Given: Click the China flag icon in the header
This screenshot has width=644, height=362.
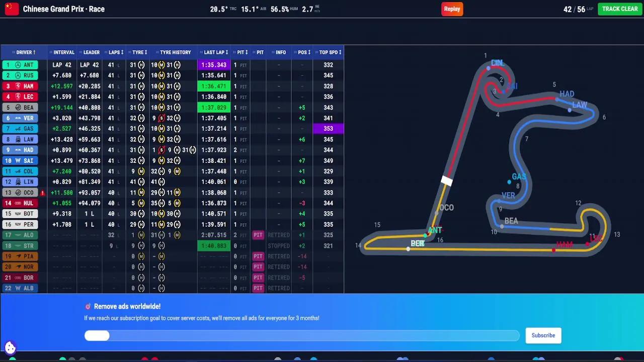Looking at the screenshot, I should click(12, 9).
